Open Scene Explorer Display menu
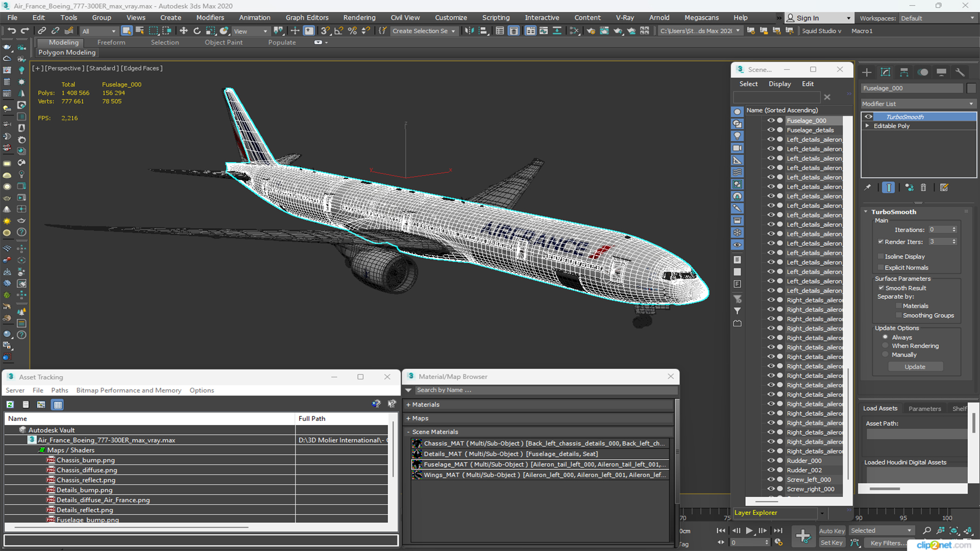The image size is (980, 551). [779, 84]
